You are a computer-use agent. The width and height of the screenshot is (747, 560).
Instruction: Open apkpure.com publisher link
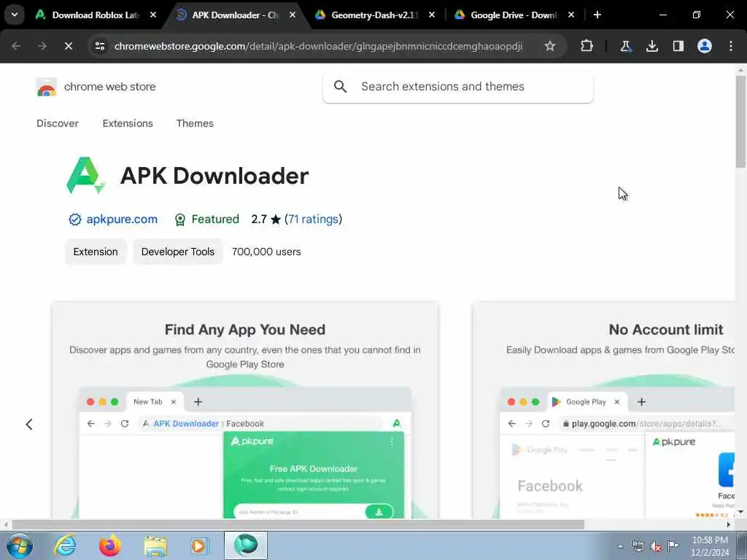point(122,219)
